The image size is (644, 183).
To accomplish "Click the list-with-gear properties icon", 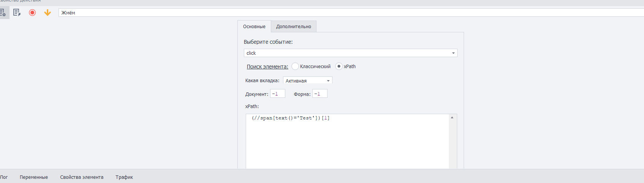I will [3, 13].
